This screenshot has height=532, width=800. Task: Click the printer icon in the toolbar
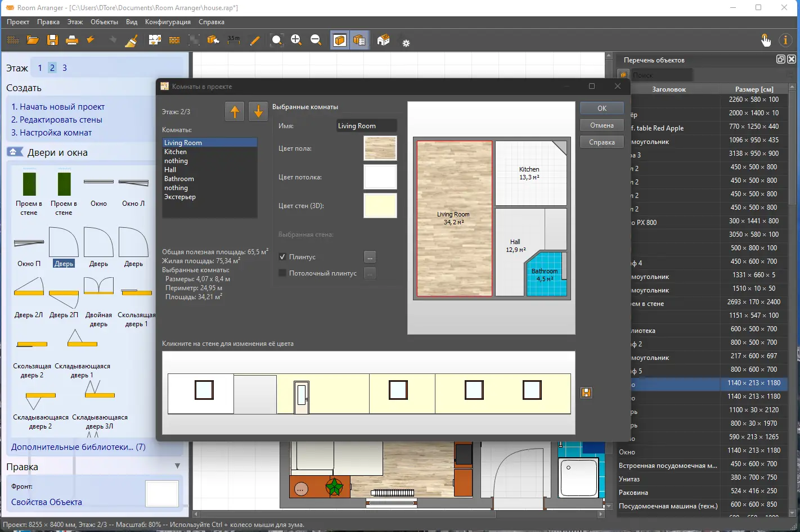click(72, 40)
